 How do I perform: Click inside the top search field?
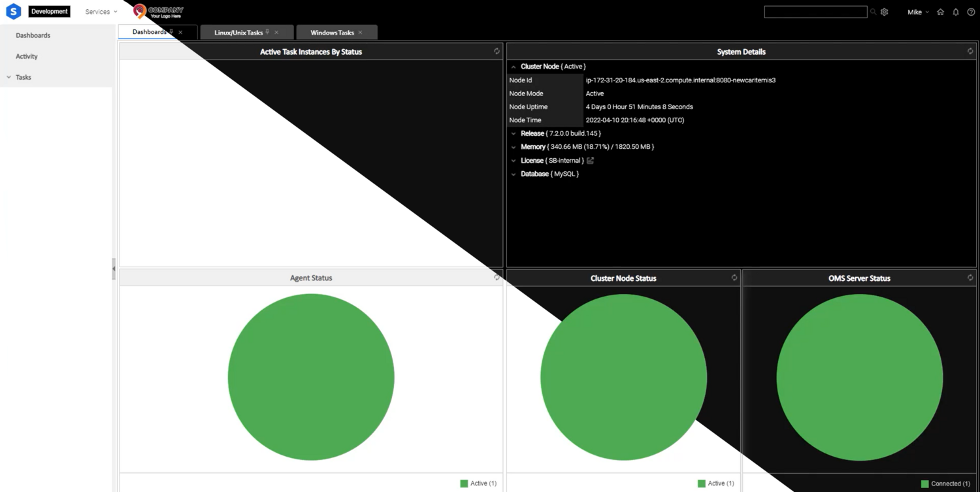pyautogui.click(x=815, y=12)
